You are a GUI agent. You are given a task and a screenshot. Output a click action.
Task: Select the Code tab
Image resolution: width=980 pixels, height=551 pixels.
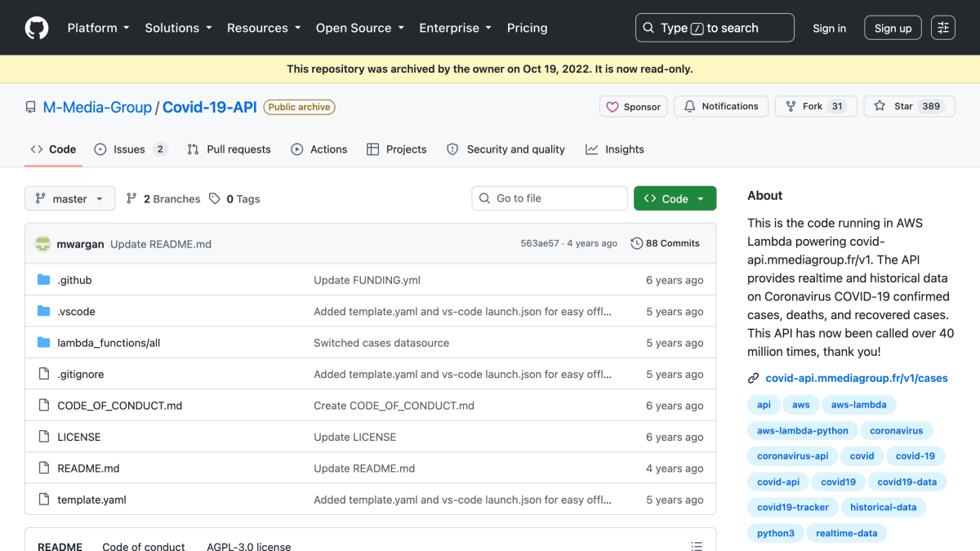[x=53, y=149]
